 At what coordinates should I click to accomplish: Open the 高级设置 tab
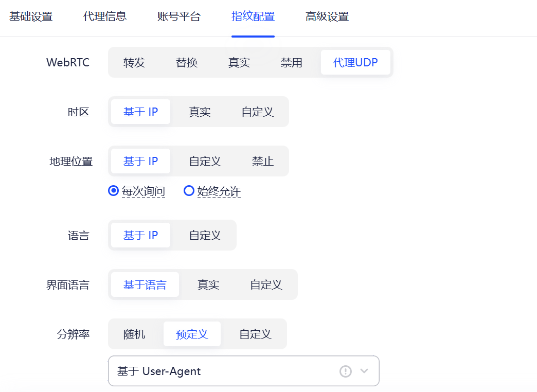[327, 16]
